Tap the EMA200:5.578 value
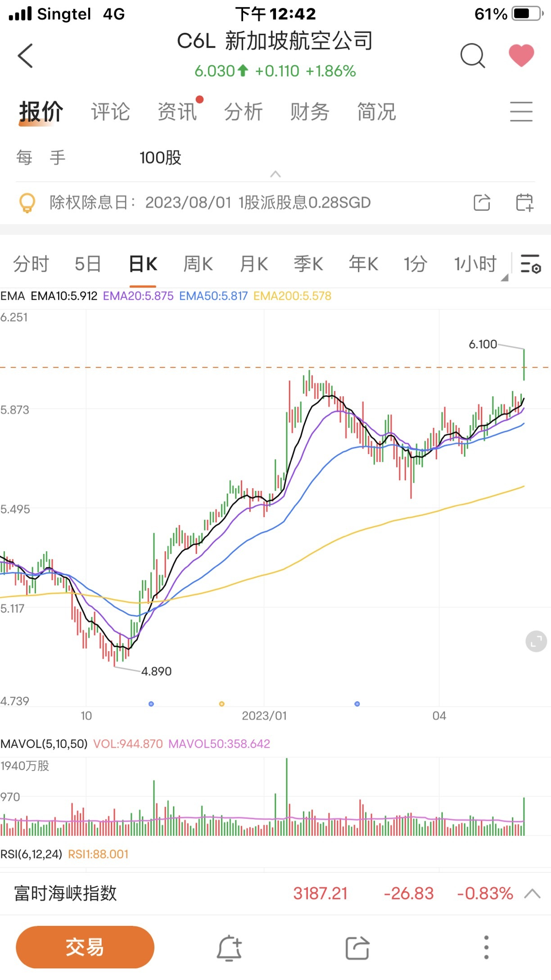This screenshot has height=980, width=551. [x=293, y=296]
